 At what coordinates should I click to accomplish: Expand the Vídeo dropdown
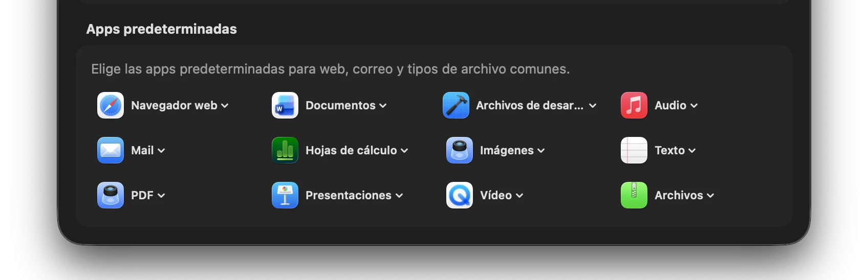502,195
